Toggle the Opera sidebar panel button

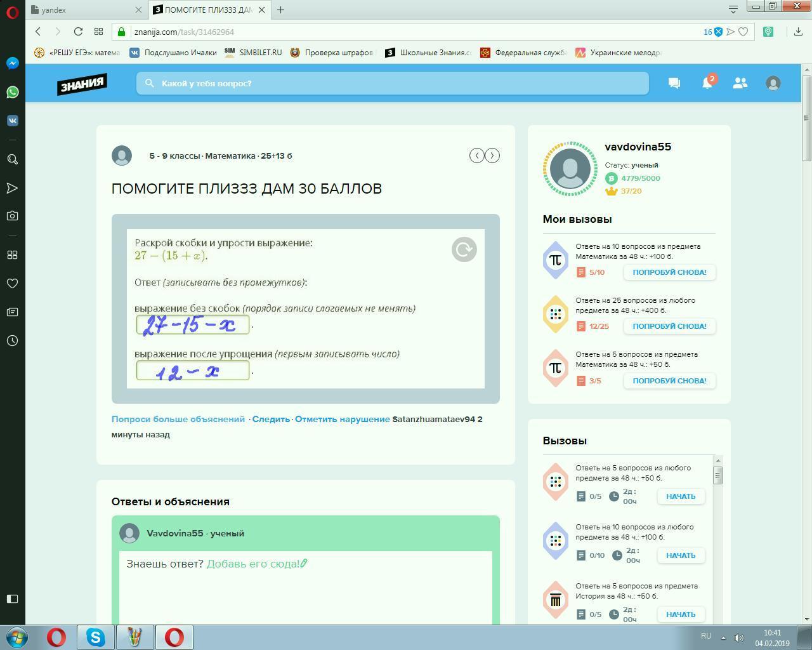coord(12,599)
